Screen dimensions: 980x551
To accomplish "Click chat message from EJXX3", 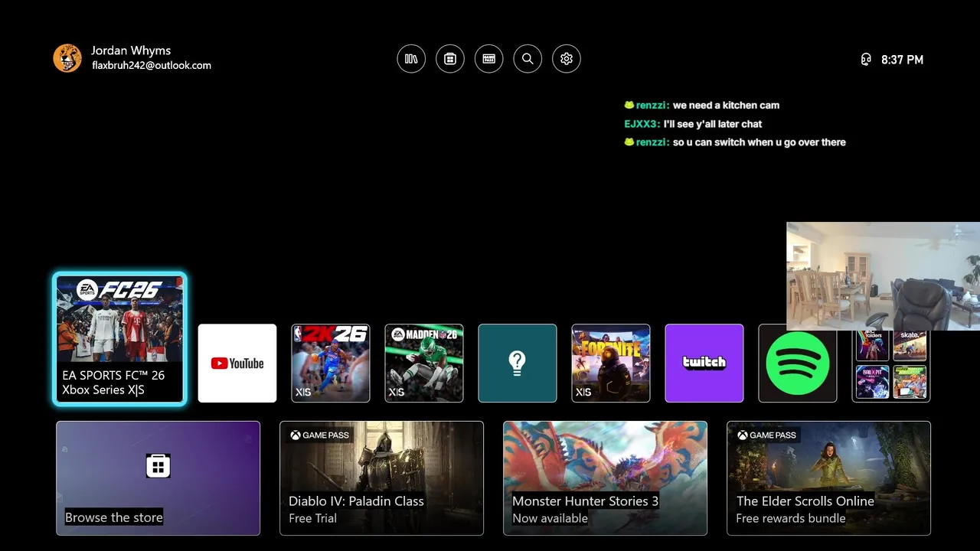I will (693, 124).
